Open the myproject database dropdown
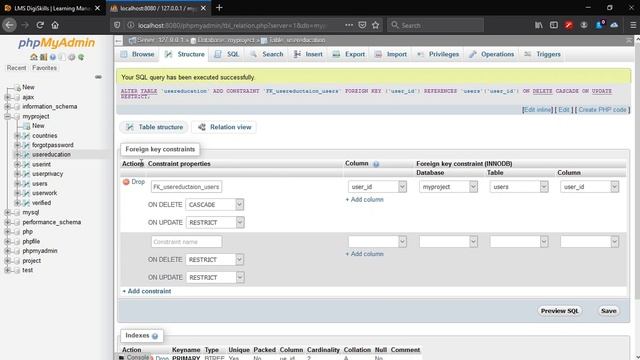Image resolution: width=640 pixels, height=360 pixels. point(448,187)
